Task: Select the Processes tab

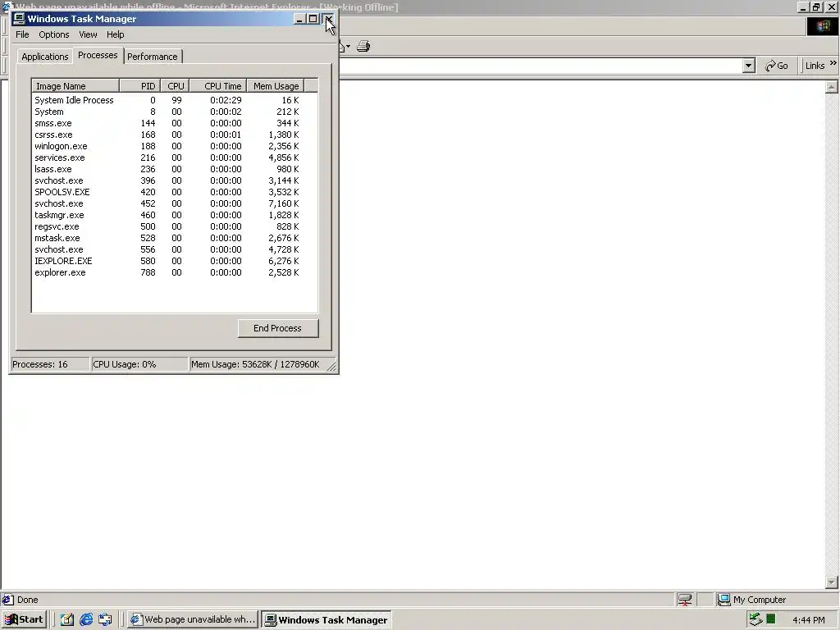Action: [98, 55]
